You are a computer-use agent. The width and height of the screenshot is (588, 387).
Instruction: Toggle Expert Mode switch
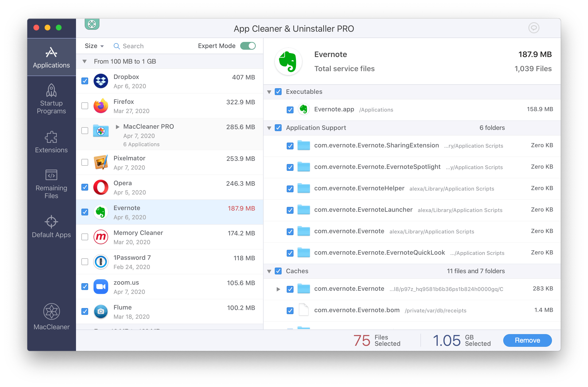[x=249, y=46]
